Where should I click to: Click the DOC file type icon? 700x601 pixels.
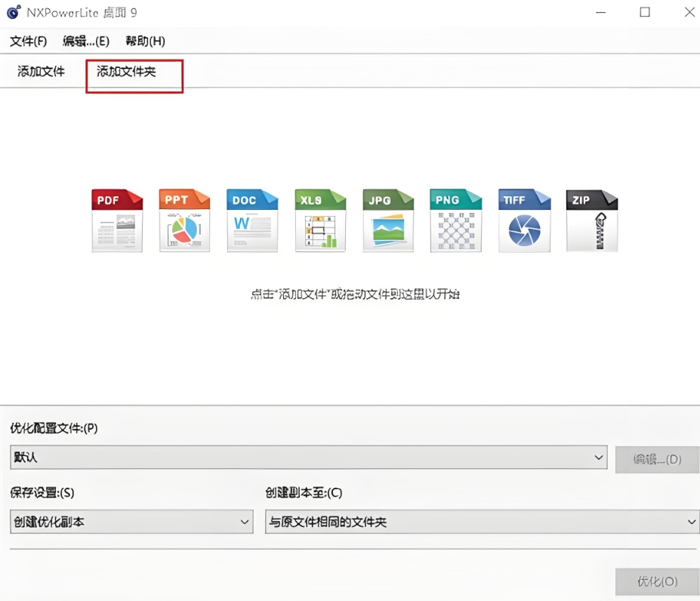252,220
